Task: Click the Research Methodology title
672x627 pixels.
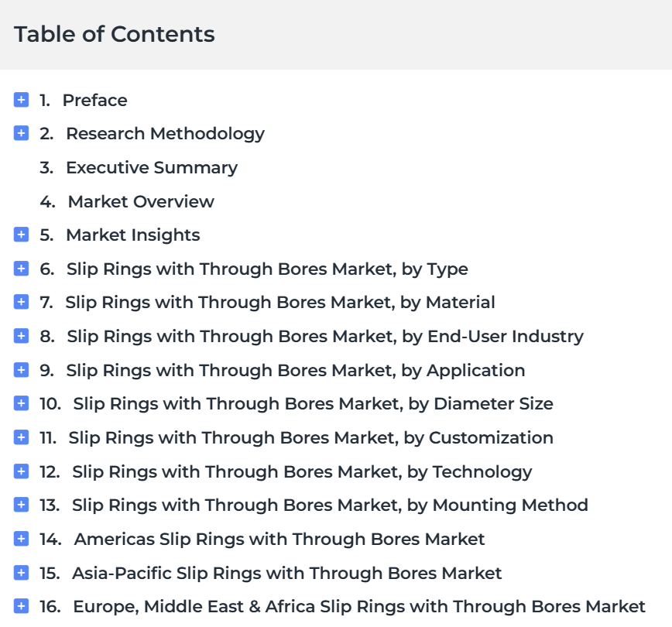Action: [165, 134]
